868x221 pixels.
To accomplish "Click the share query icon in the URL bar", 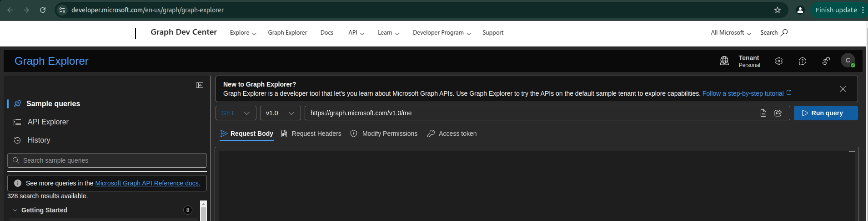I will (778, 113).
